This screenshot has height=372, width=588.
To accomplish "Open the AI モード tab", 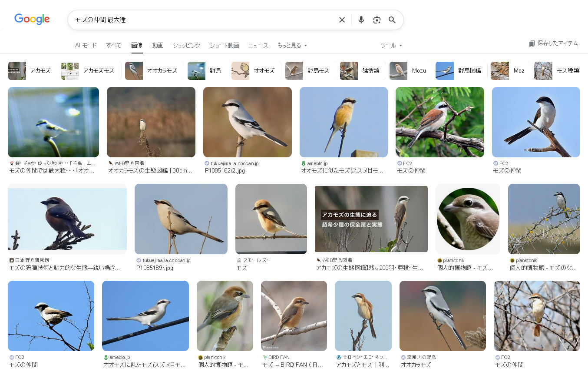I will [x=86, y=45].
